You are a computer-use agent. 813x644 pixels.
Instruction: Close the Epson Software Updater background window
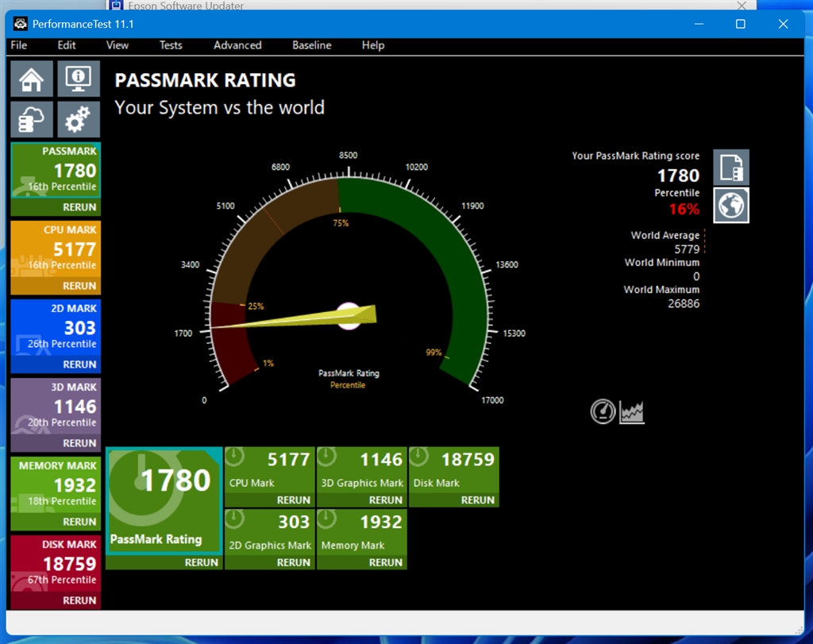point(742,6)
